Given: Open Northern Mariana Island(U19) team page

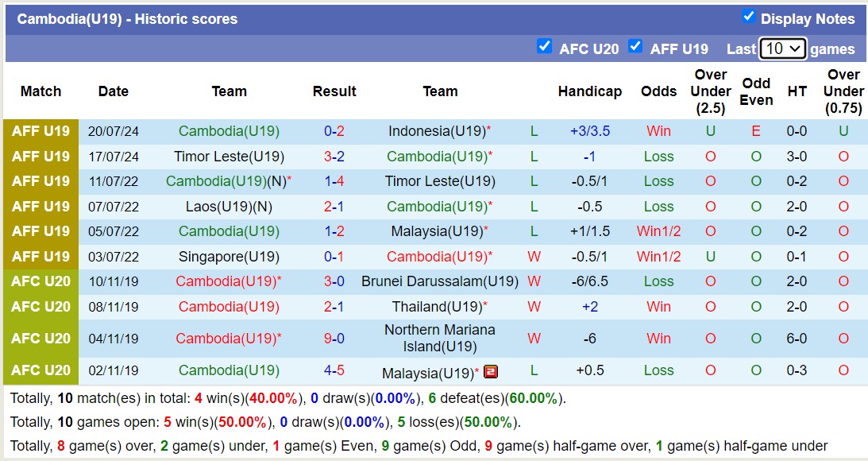Looking at the screenshot, I should [x=440, y=338].
